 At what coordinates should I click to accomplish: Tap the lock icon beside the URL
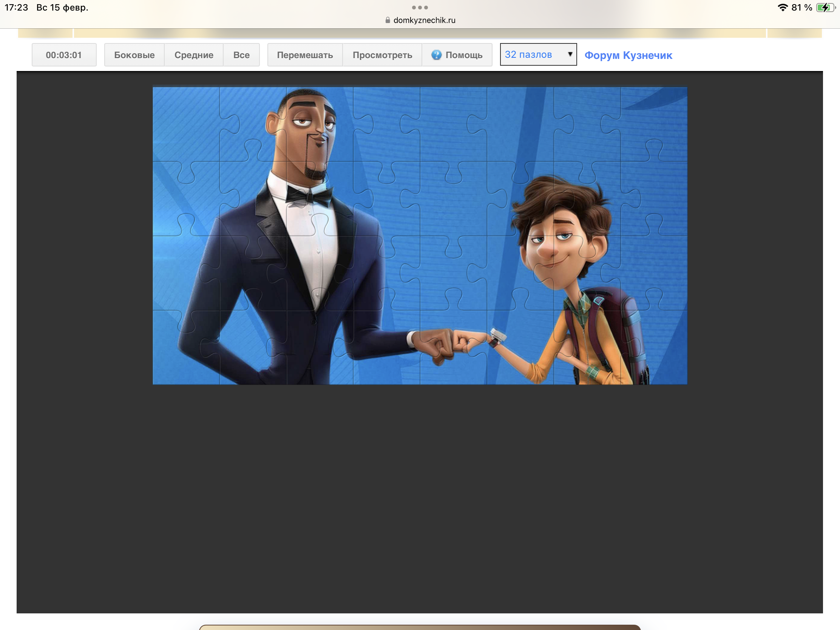click(388, 20)
